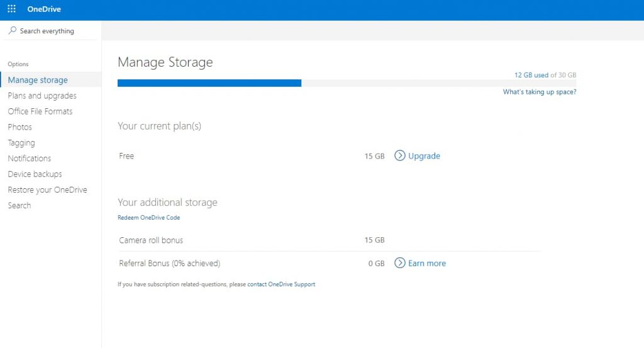Click the Upgrade link for Free plan

click(x=424, y=155)
